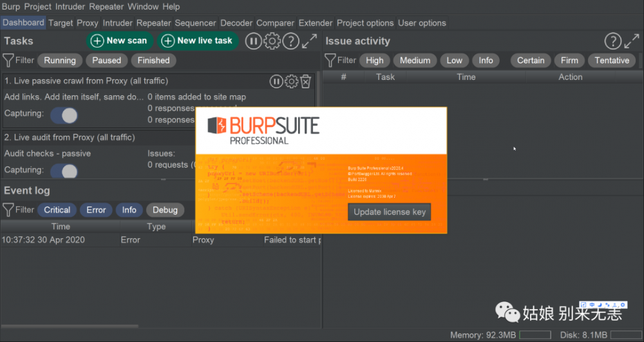Viewport: 644px width, 342px height.
Task: Sort the event log by Time column
Action: pos(61,227)
